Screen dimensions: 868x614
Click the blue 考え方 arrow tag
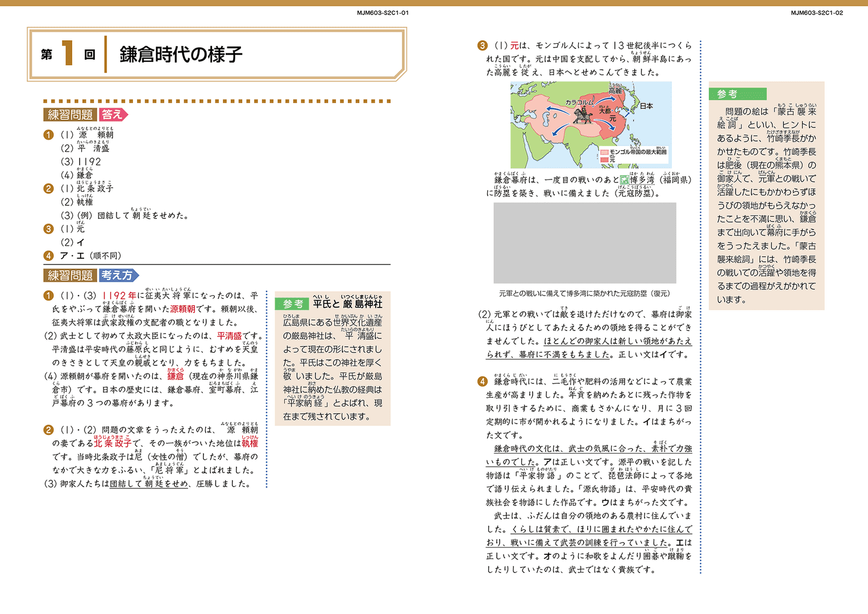[x=119, y=276]
